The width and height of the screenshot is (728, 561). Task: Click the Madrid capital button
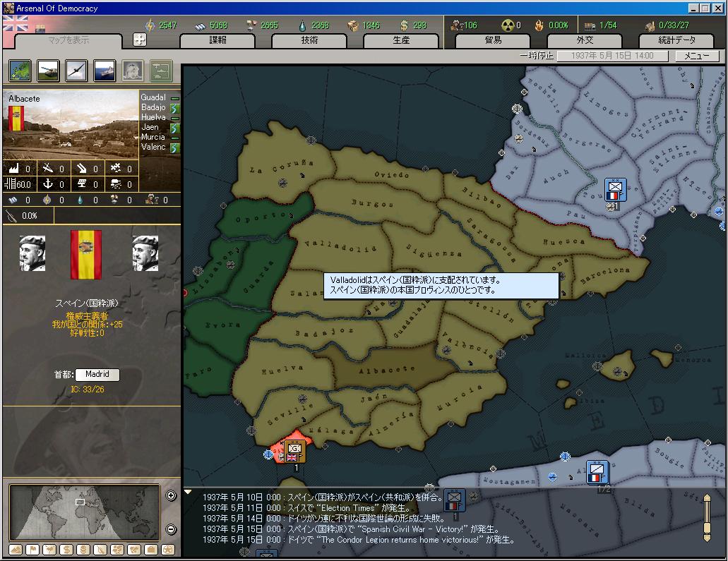[x=97, y=374]
